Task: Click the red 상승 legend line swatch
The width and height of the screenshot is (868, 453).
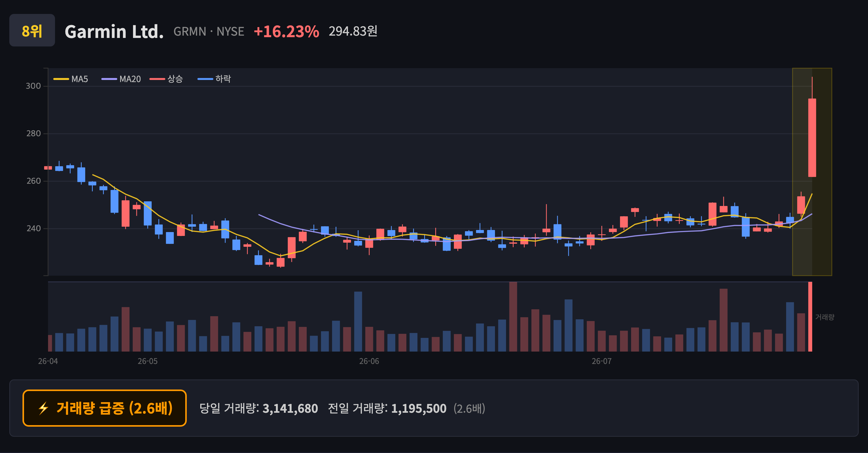Action: [x=157, y=79]
